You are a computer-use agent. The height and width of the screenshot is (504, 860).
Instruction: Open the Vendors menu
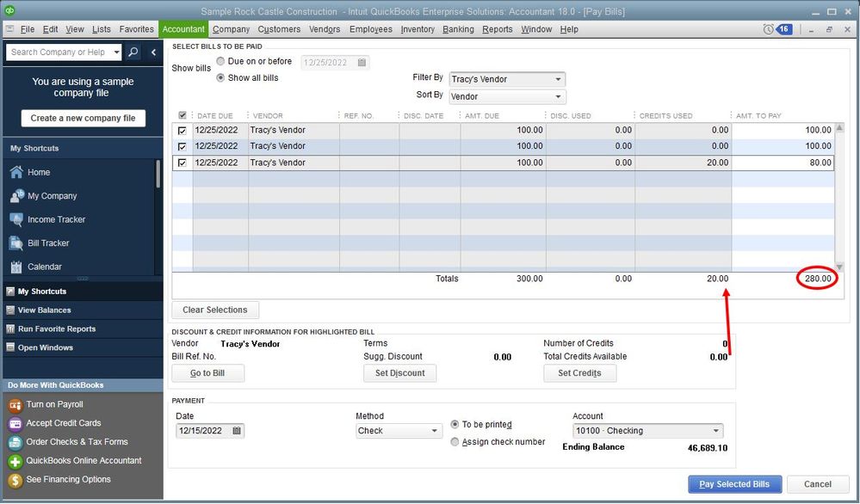(x=325, y=29)
